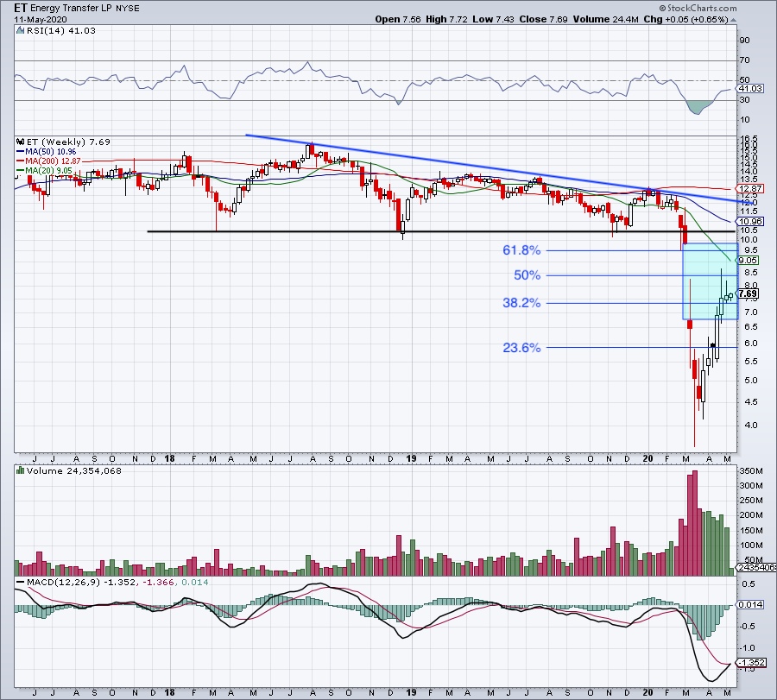Click the RSI indicator icon beside RSI(14)
This screenshot has width=777, height=700.
coord(20,31)
